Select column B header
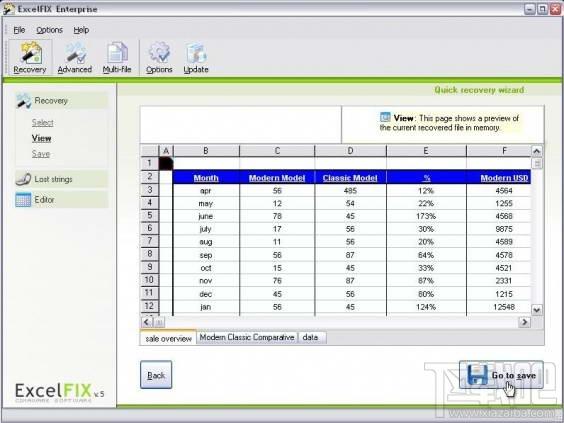 (206, 151)
